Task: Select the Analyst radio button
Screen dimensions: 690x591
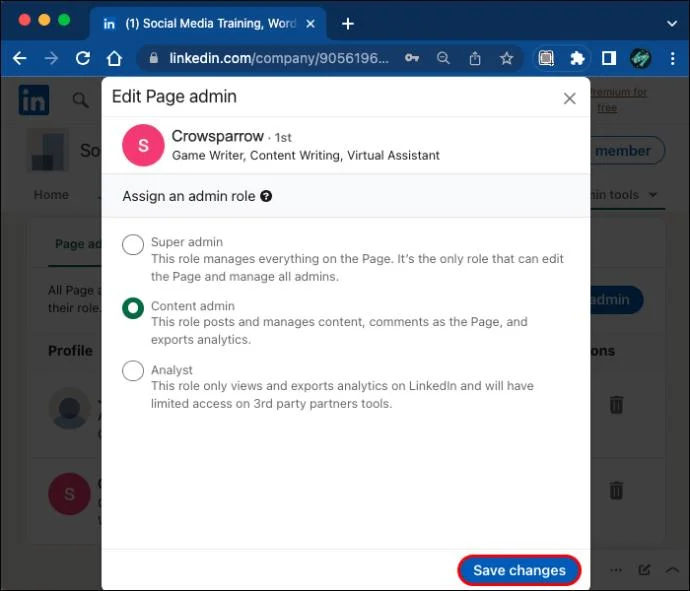Action: pos(133,371)
